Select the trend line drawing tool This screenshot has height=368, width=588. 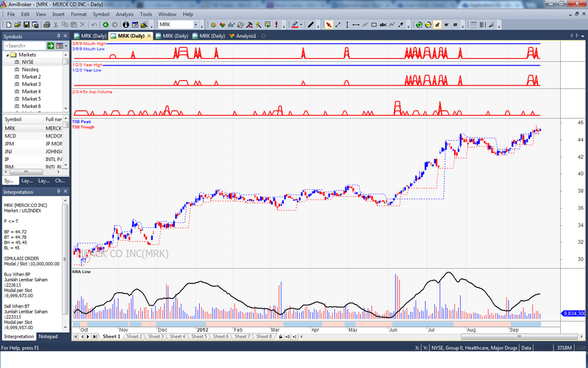[x=338, y=25]
